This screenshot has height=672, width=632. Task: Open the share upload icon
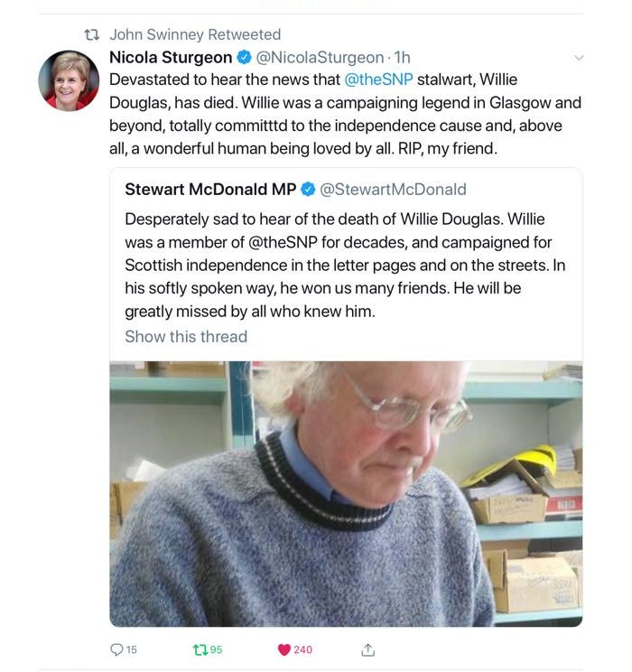[367, 649]
